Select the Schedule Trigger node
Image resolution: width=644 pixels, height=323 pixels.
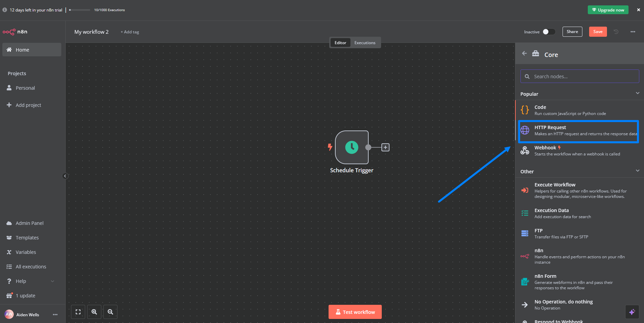[352, 147]
